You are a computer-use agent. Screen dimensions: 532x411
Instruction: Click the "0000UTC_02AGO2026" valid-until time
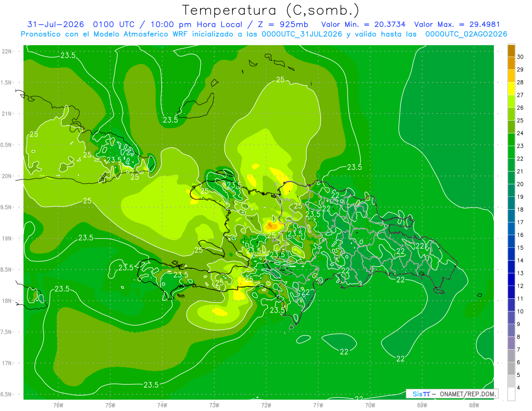(x=466, y=34)
